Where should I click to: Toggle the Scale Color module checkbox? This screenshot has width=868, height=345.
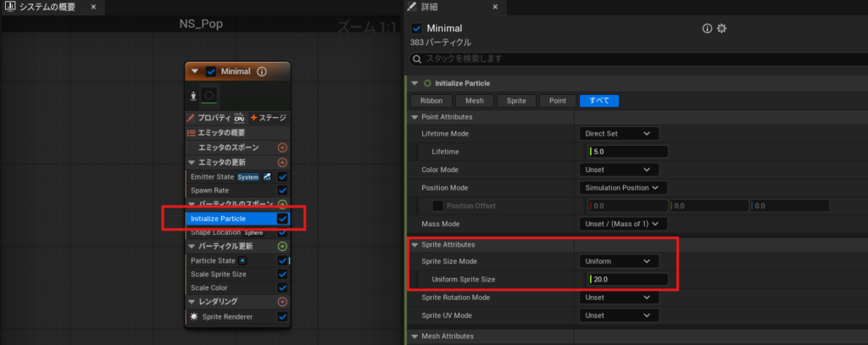pos(282,288)
